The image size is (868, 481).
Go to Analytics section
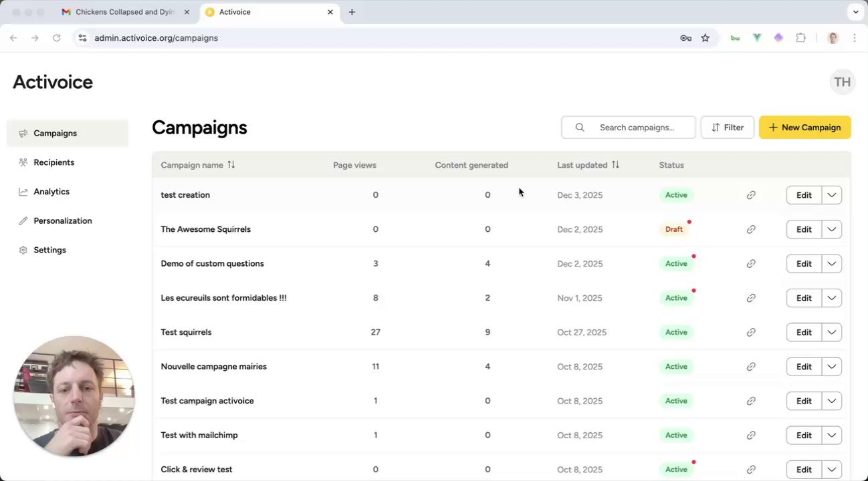tap(51, 192)
